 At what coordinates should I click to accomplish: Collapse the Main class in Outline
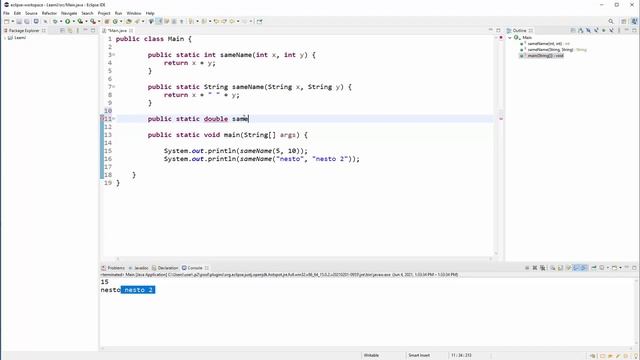[x=510, y=38]
